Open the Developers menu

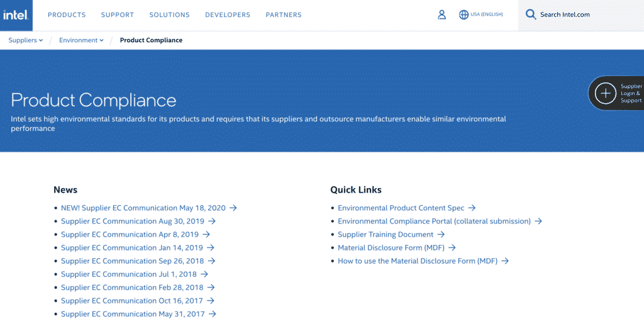(x=228, y=15)
